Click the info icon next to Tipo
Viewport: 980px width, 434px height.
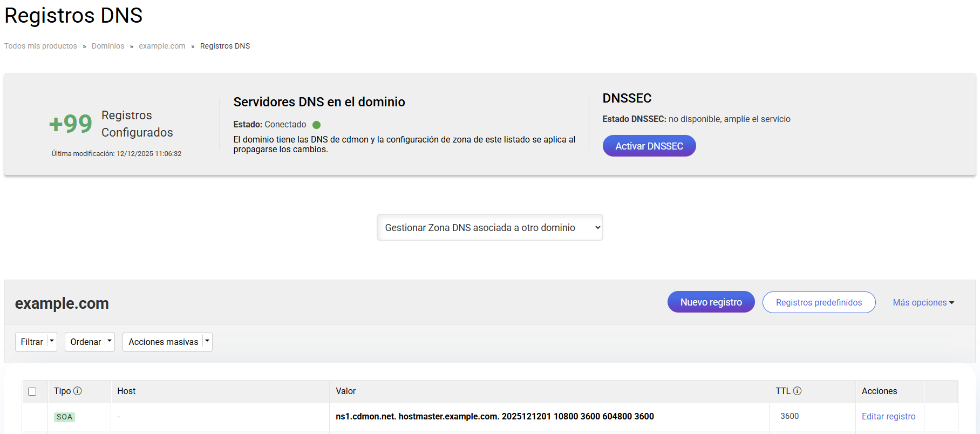[78, 391]
